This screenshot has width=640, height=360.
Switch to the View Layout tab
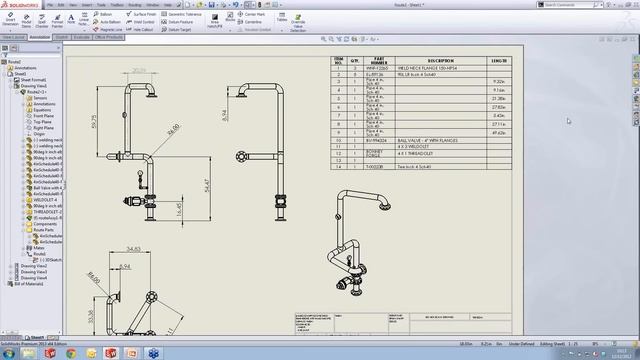coord(14,38)
